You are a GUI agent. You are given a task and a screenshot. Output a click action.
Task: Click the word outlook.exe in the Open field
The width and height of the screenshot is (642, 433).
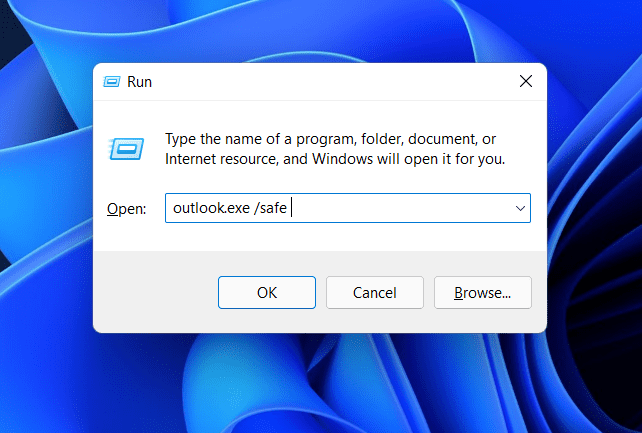206,208
